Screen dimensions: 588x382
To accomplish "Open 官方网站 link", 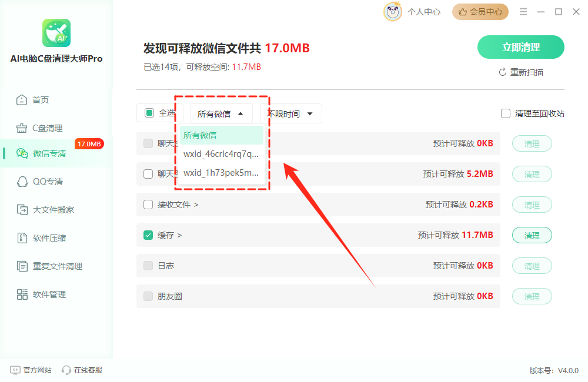I will tap(31, 370).
